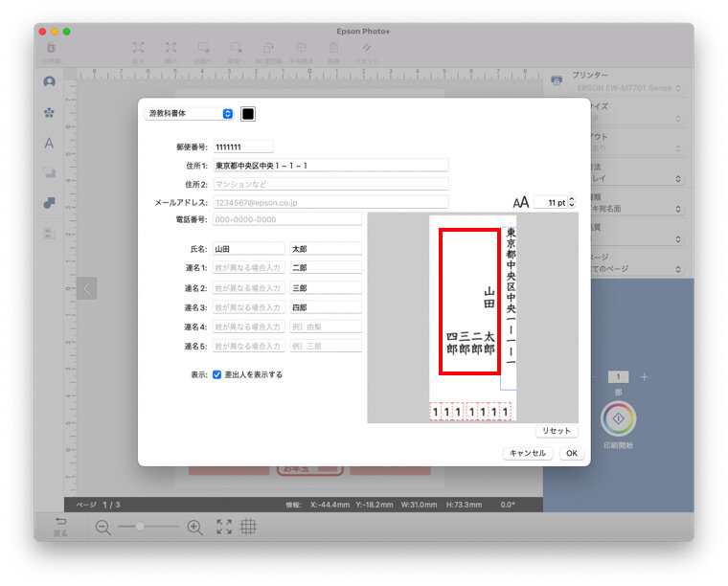The image size is (728, 586).
Task: Click the bring-to-front toolbar icon
Action: click(203, 47)
